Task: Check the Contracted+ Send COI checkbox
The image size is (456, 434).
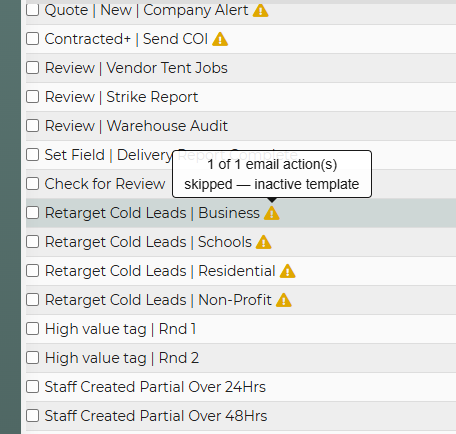Action: pyautogui.click(x=33, y=39)
